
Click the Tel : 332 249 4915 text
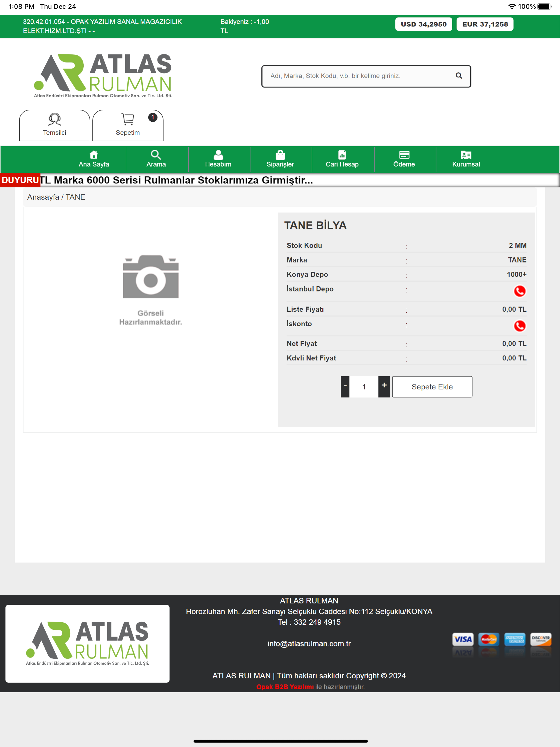coord(309,622)
